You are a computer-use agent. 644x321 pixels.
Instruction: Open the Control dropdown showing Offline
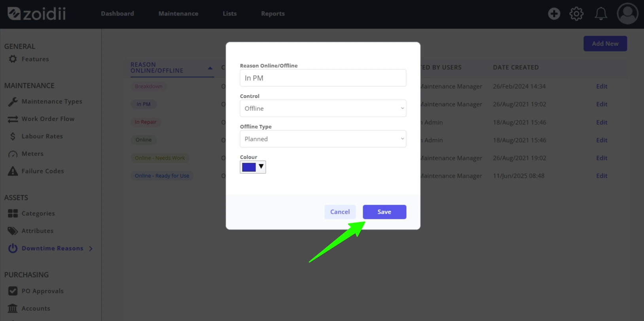(323, 108)
